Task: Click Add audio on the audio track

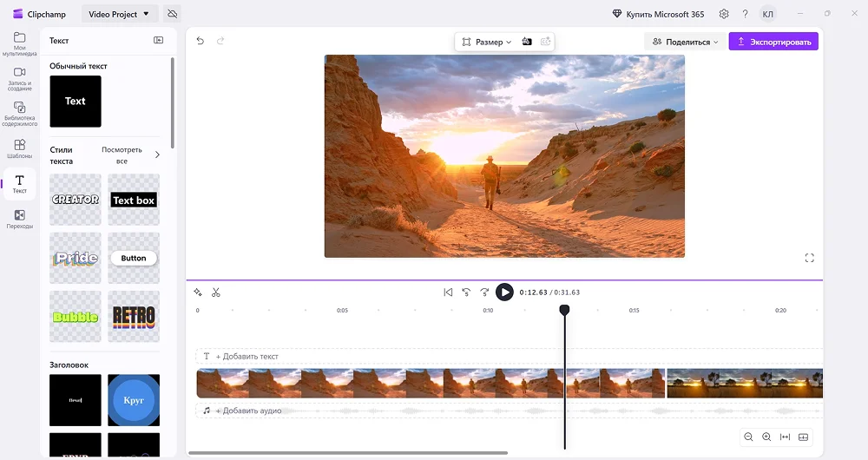Action: [x=248, y=411]
